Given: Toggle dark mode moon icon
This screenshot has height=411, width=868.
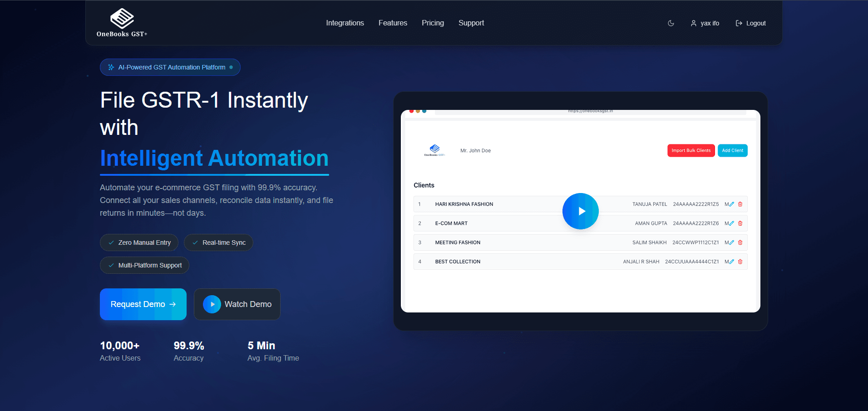Looking at the screenshot, I should pyautogui.click(x=671, y=23).
